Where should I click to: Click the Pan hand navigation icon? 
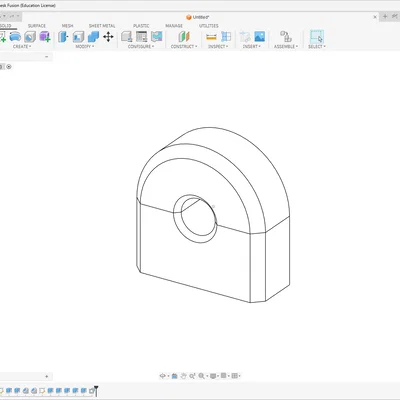pos(183,376)
